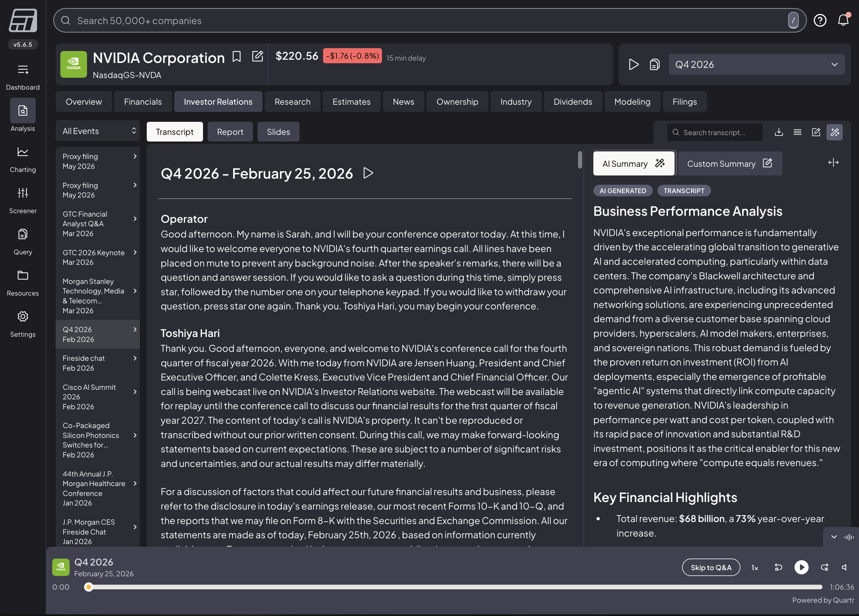Switch to the Financials tab
This screenshot has height=616, width=859.
tap(143, 102)
